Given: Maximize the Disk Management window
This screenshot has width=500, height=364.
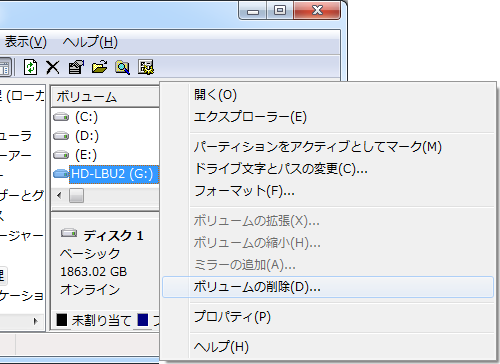Looking at the screenshot, I should click(280, 11).
